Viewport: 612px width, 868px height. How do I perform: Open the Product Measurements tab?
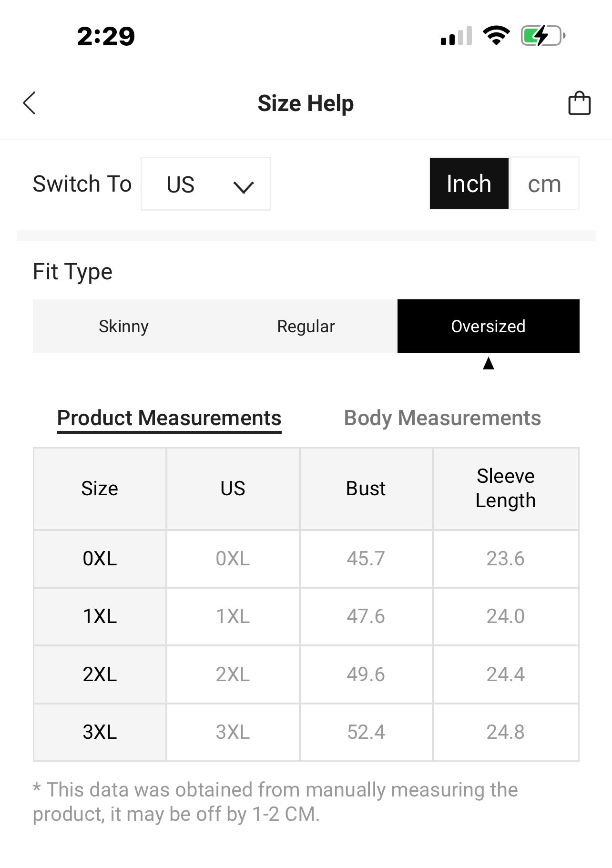pyautogui.click(x=169, y=418)
